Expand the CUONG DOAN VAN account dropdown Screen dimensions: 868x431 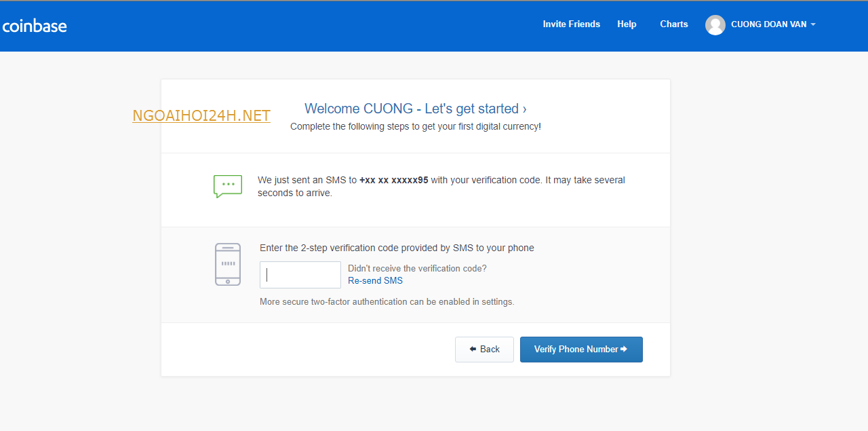point(773,24)
